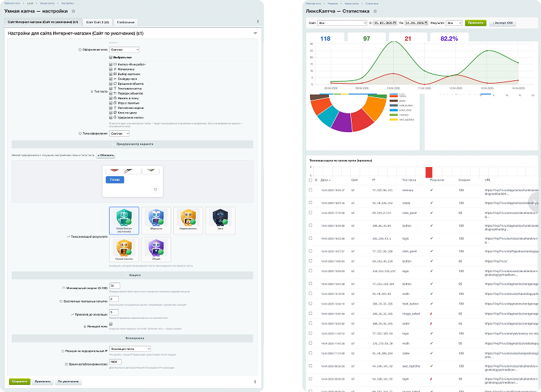
Task: Uncheck the 'Математика' test type
Action: [111, 69]
